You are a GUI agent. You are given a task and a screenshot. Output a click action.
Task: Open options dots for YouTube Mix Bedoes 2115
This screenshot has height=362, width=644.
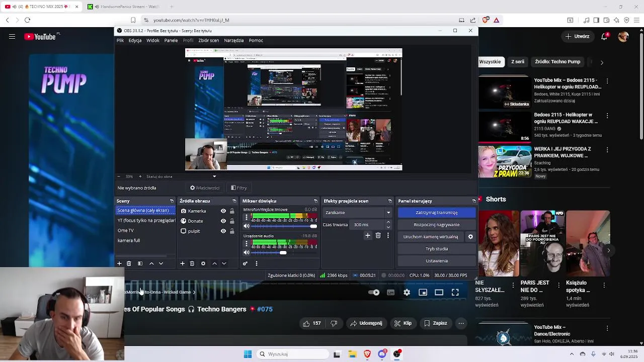click(x=607, y=81)
